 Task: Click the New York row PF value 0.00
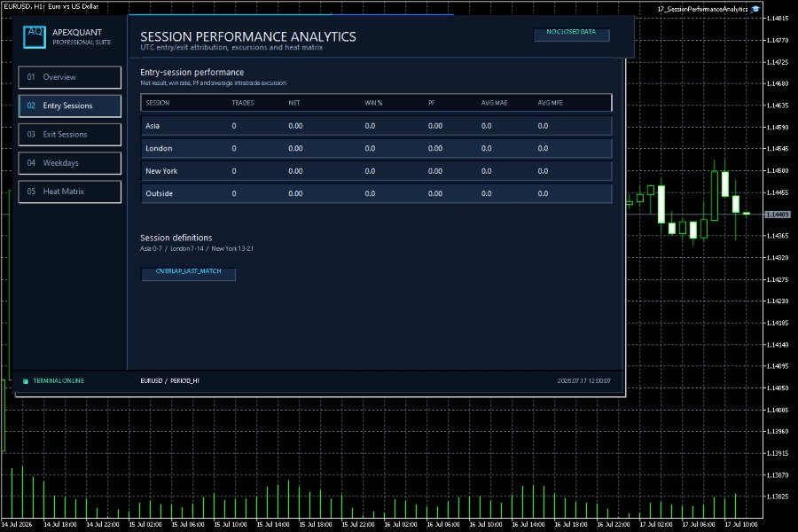click(435, 171)
